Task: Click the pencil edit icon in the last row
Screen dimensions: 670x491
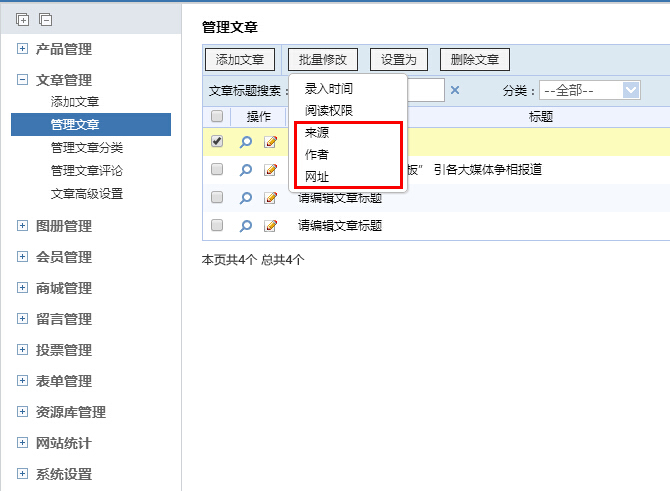Action: [x=270, y=226]
